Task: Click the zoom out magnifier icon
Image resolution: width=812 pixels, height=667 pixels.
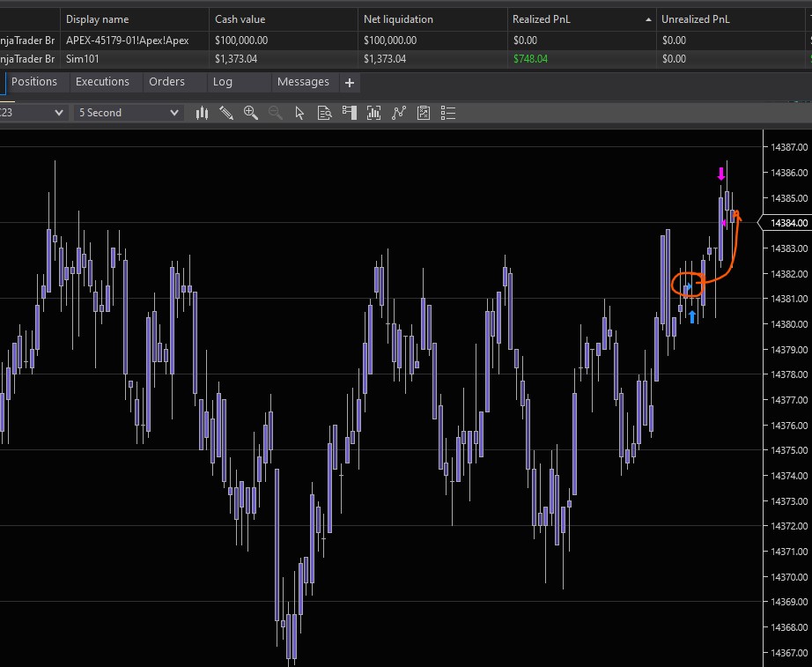Action: [275, 113]
